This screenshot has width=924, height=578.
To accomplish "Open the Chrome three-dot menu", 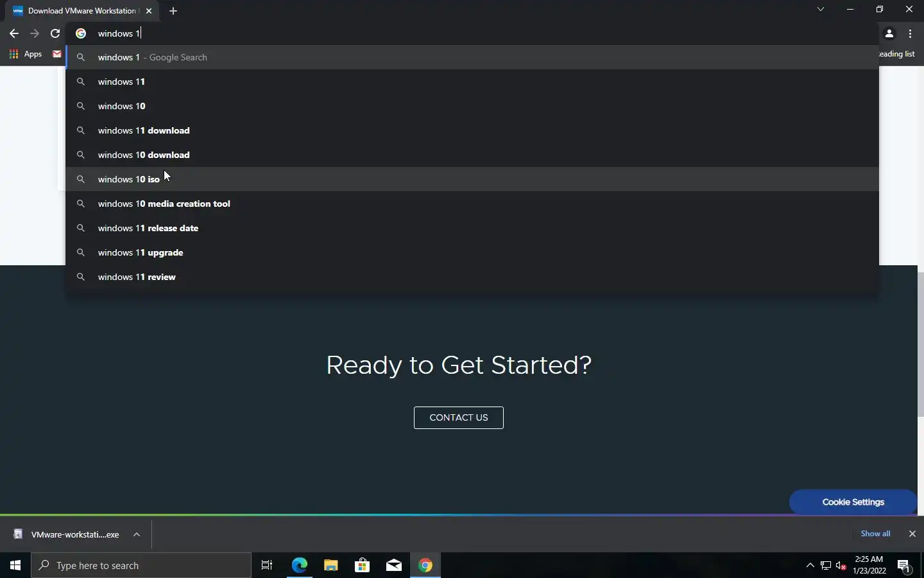I will [910, 33].
